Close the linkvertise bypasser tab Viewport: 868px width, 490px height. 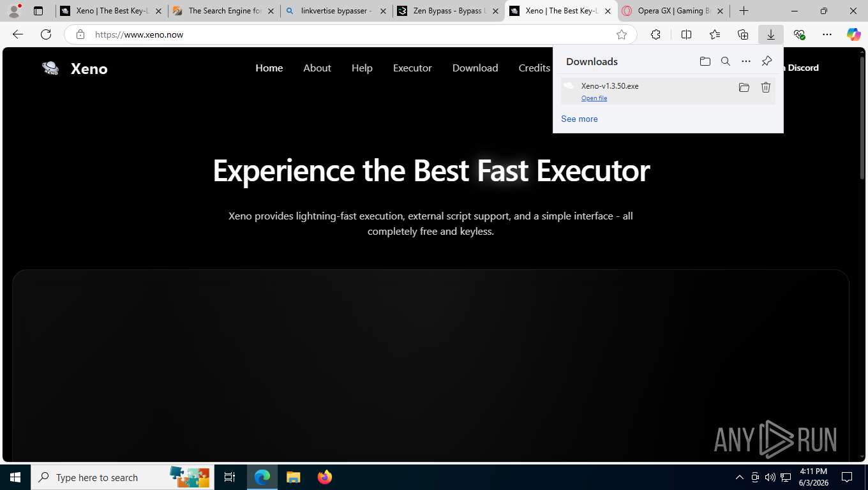click(x=384, y=11)
